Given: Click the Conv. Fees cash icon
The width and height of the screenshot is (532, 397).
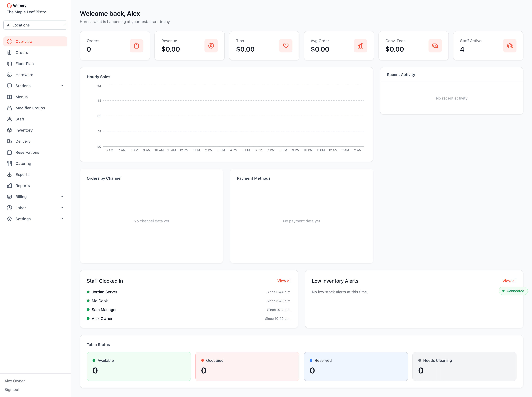Looking at the screenshot, I should click(x=435, y=46).
